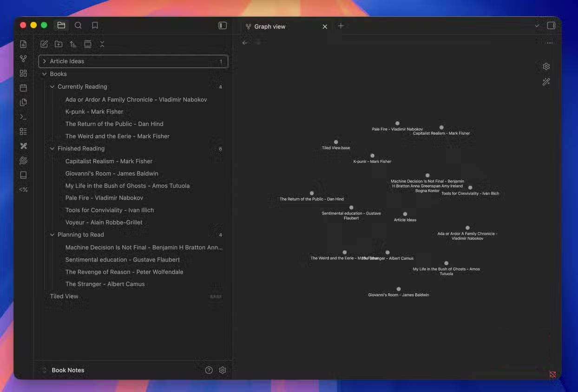Select the Capitalist Realism graph node
Viewport: 578px width, 392px height.
click(441, 127)
